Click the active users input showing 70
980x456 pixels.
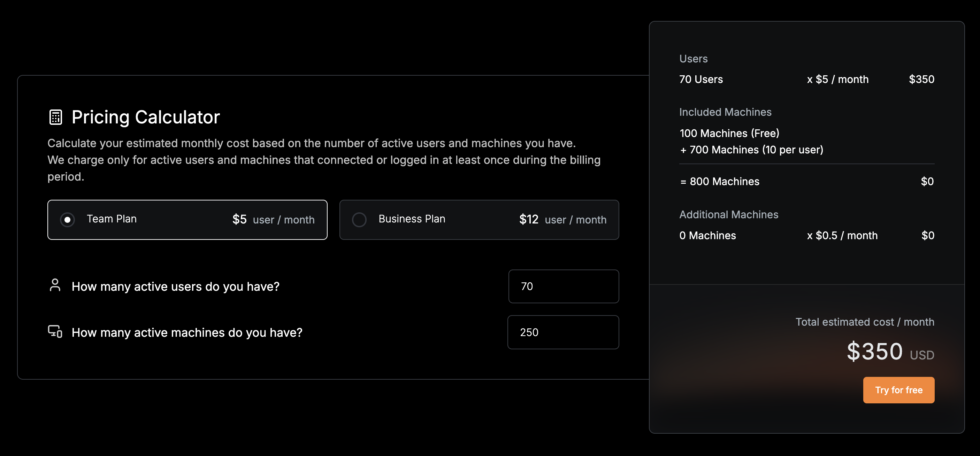coord(563,286)
